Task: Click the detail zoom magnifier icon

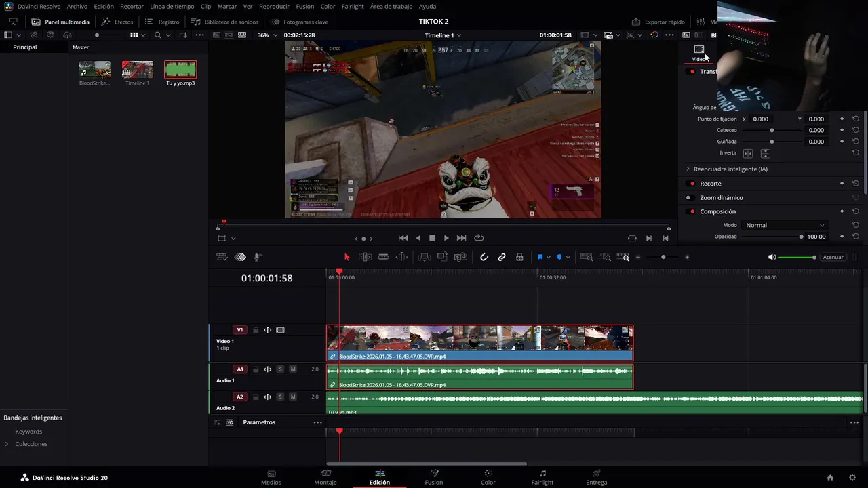Action: (606, 257)
